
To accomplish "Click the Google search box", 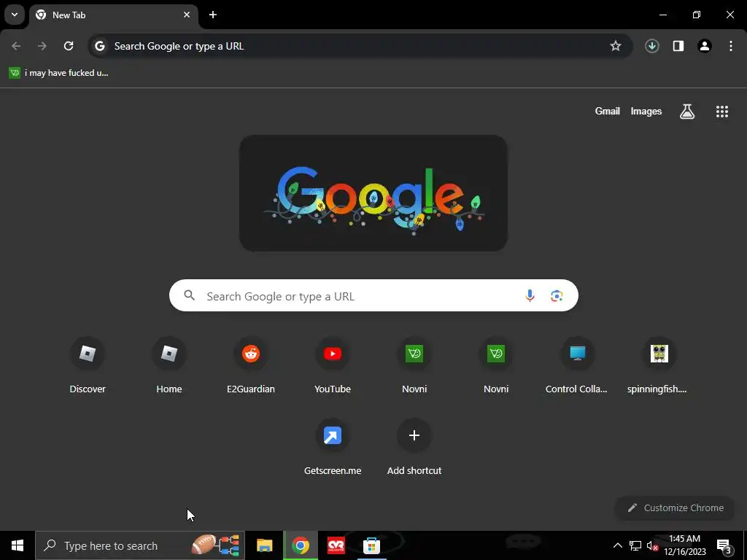I will pos(373,296).
